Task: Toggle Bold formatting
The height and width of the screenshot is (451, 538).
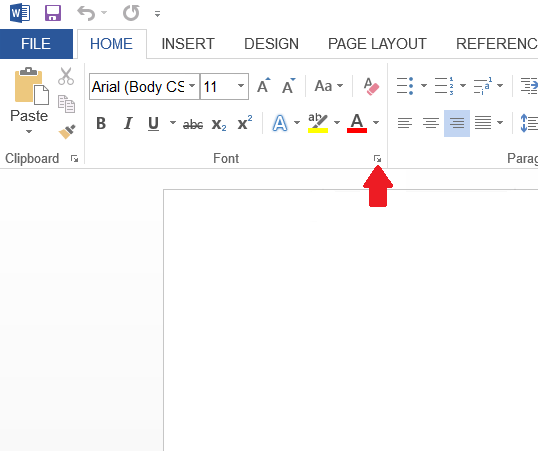Action: tap(101, 123)
